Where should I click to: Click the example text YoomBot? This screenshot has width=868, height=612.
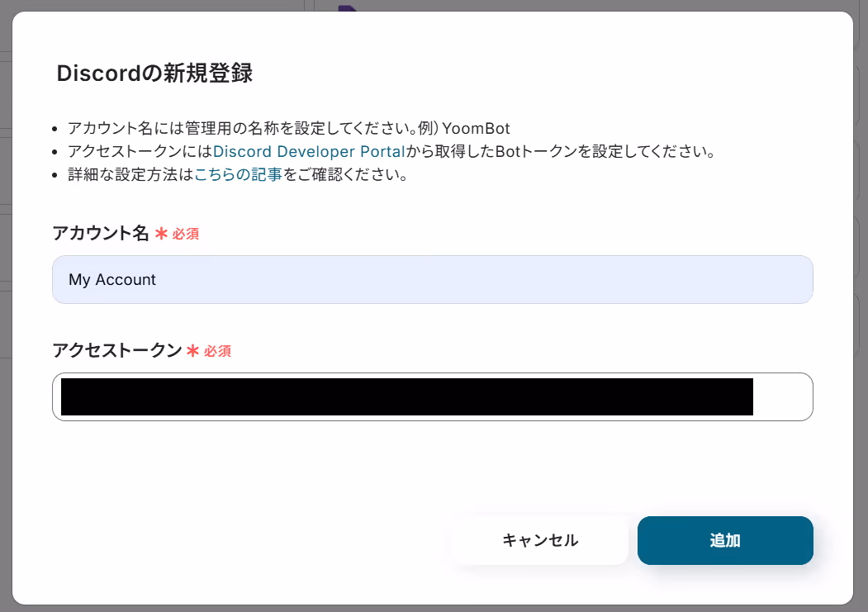(476, 128)
